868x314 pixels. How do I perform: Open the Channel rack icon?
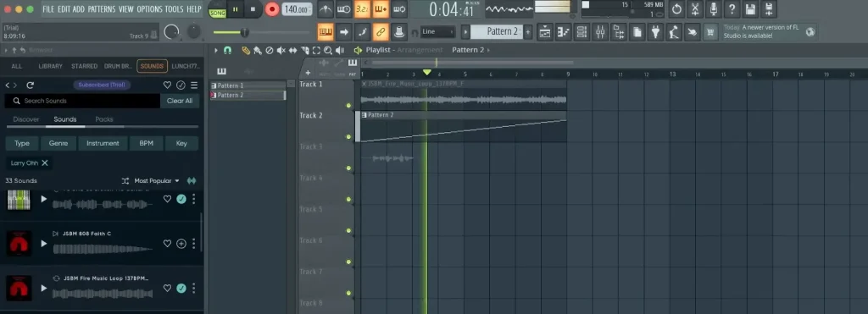[581, 32]
